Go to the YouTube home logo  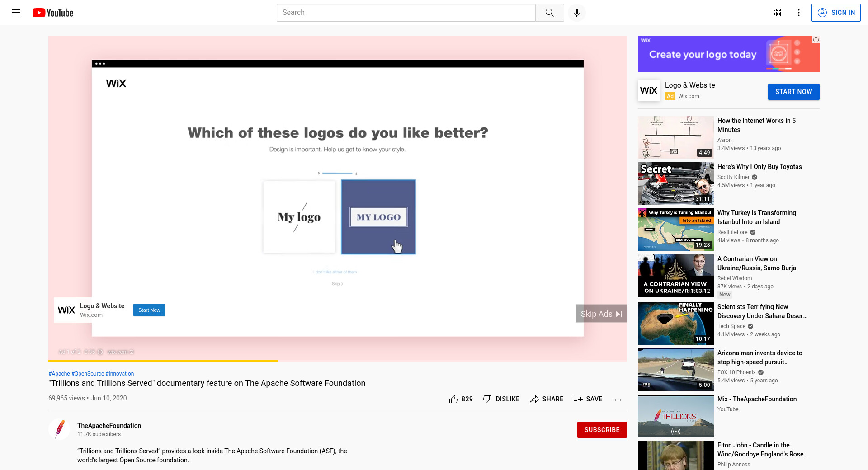53,13
